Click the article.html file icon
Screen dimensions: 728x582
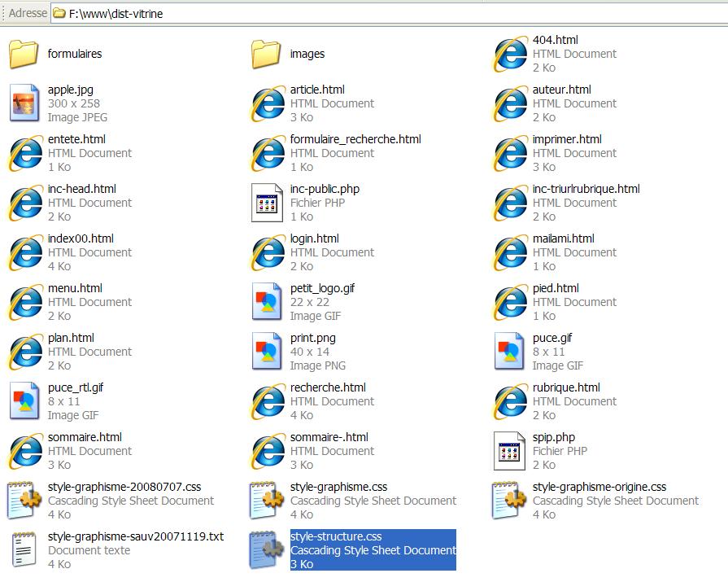pyautogui.click(x=268, y=103)
